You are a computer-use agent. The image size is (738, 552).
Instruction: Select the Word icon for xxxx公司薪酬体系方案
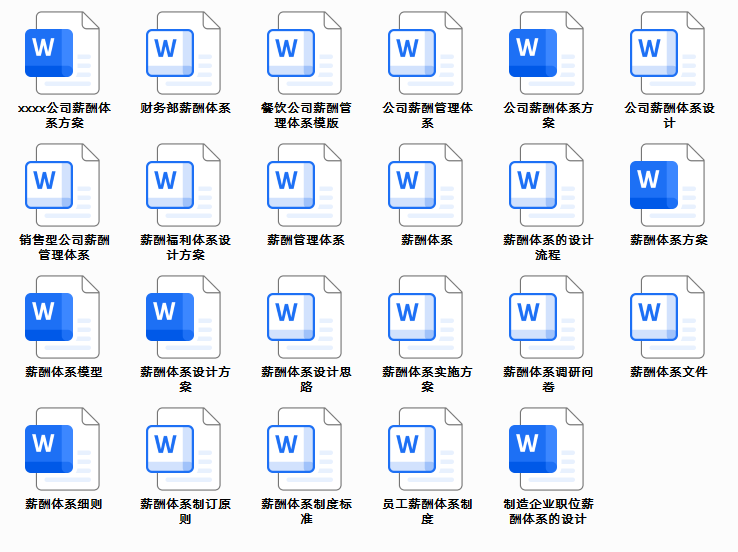point(62,53)
